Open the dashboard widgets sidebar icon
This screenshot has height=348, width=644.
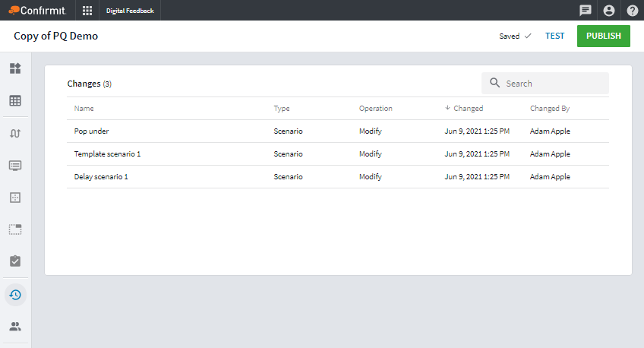(x=15, y=68)
